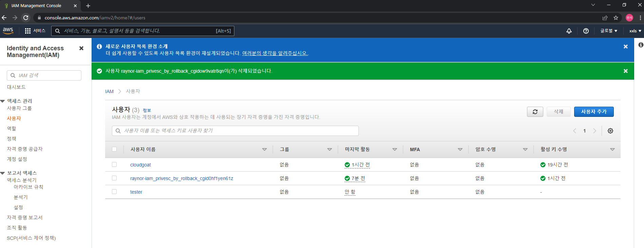The width and height of the screenshot is (644, 248).
Task: Open the tester user link
Action: tap(136, 192)
